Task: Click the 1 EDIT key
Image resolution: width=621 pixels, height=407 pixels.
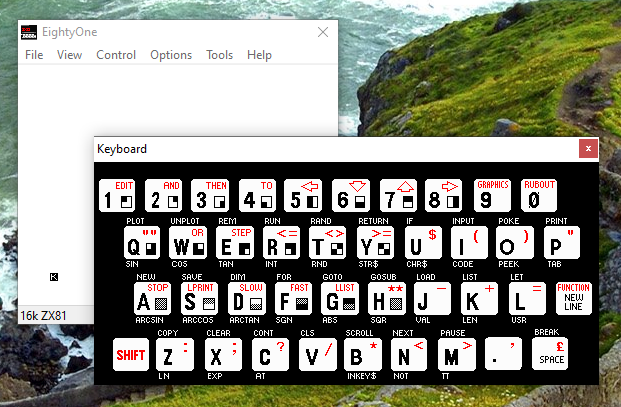Action: [x=117, y=196]
